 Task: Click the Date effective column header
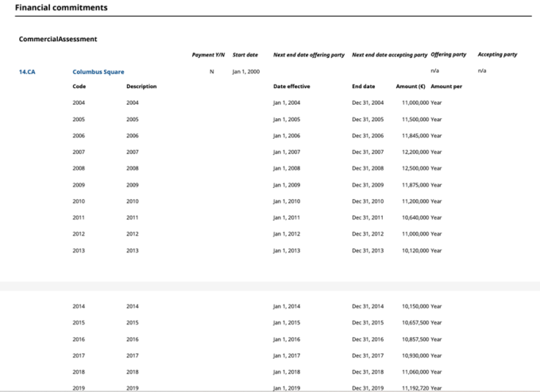291,86
